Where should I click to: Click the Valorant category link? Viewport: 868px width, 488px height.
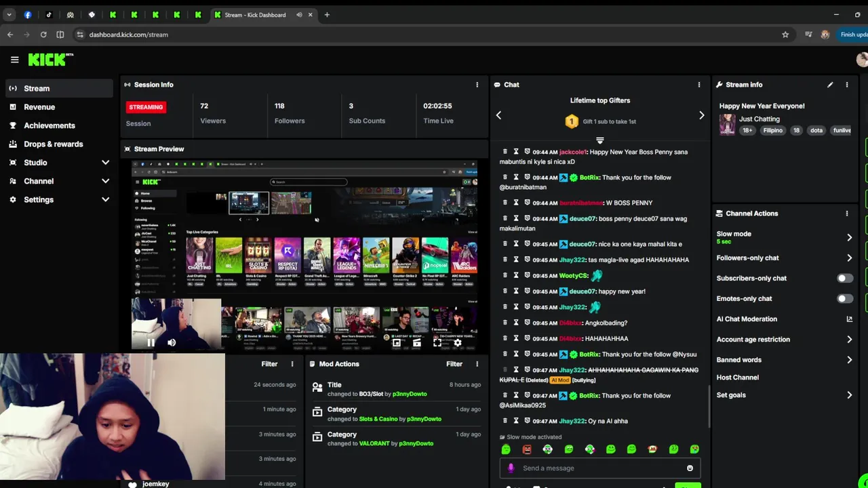click(x=374, y=443)
